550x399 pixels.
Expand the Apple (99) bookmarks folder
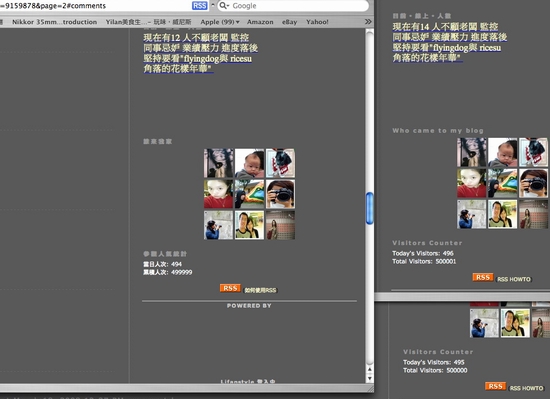[x=220, y=22]
